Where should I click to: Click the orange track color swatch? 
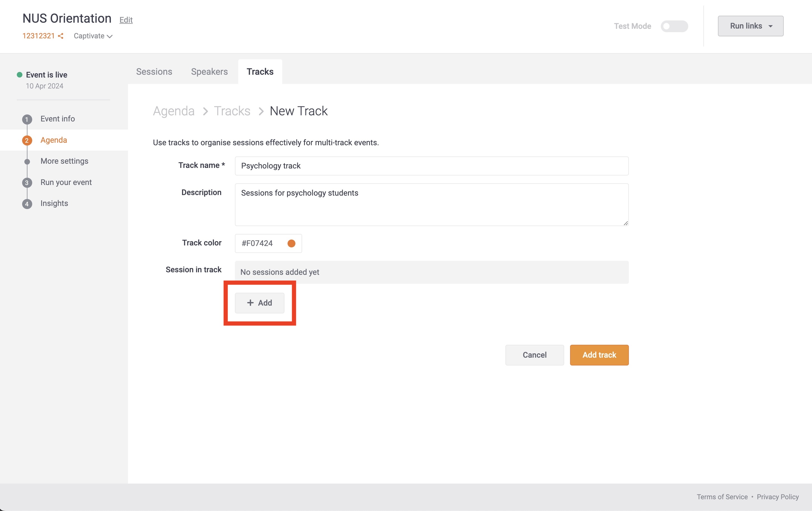coord(291,243)
